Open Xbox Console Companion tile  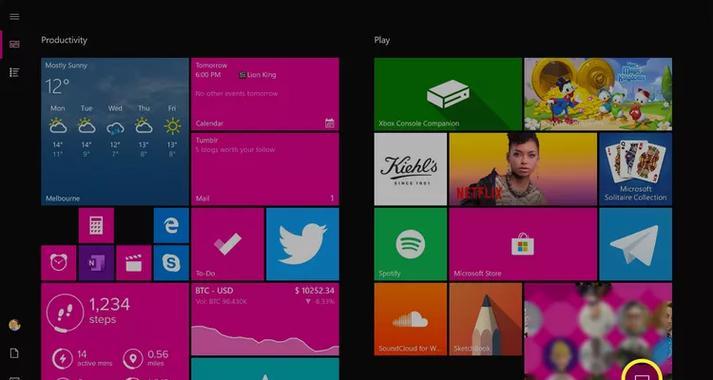[448, 94]
